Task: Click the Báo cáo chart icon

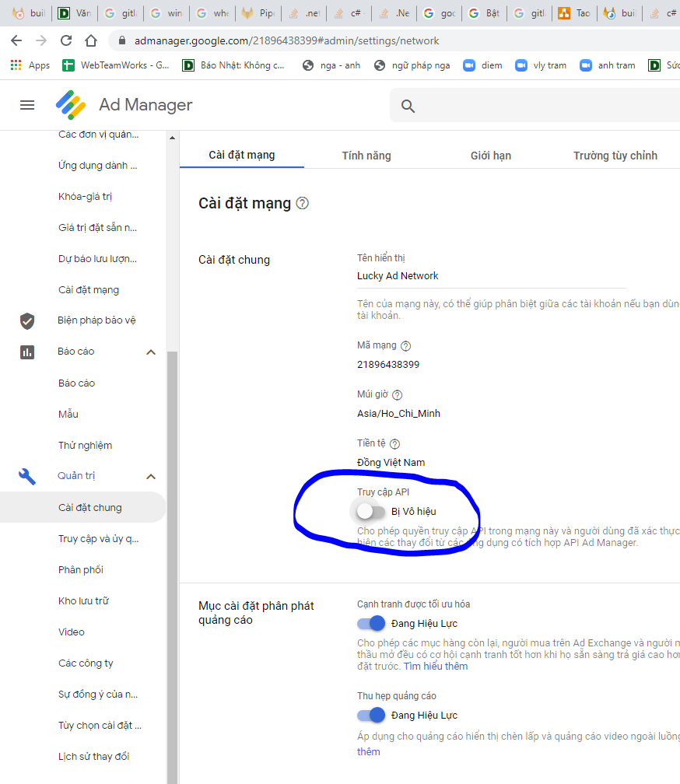Action: point(27,352)
